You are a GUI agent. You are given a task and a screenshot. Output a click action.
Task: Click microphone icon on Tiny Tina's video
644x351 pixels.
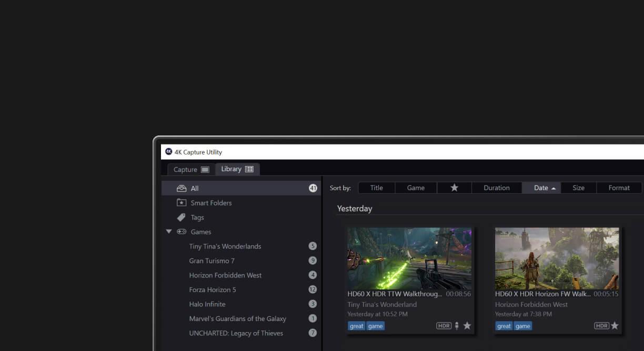(x=457, y=326)
